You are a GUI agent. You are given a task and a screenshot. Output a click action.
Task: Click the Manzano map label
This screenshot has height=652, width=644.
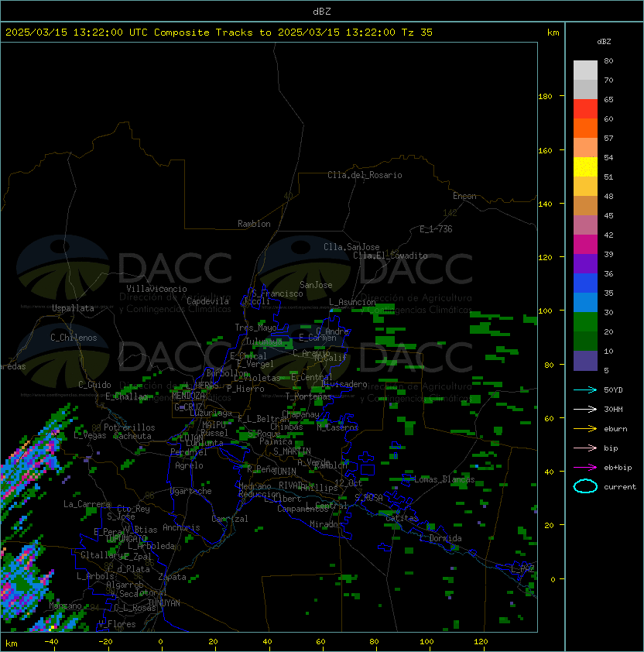65,606
